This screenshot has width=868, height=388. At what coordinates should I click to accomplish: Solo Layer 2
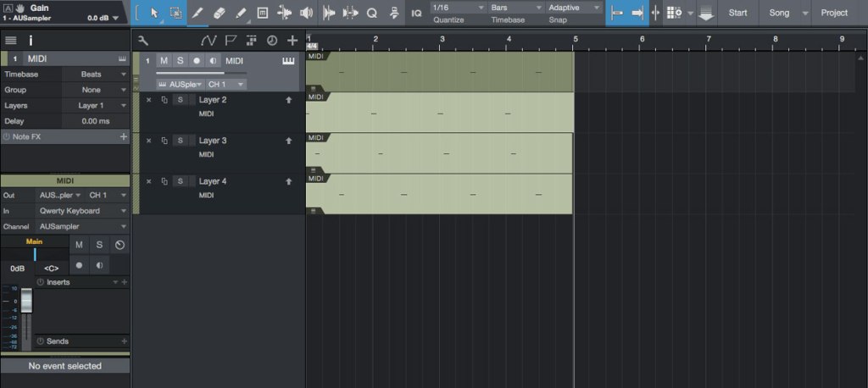(180, 100)
